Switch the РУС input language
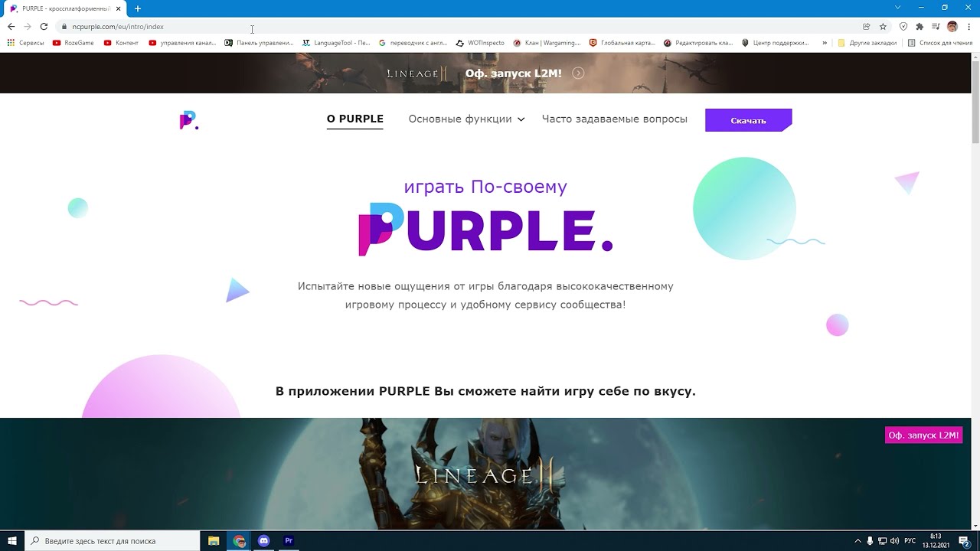 pyautogui.click(x=910, y=541)
